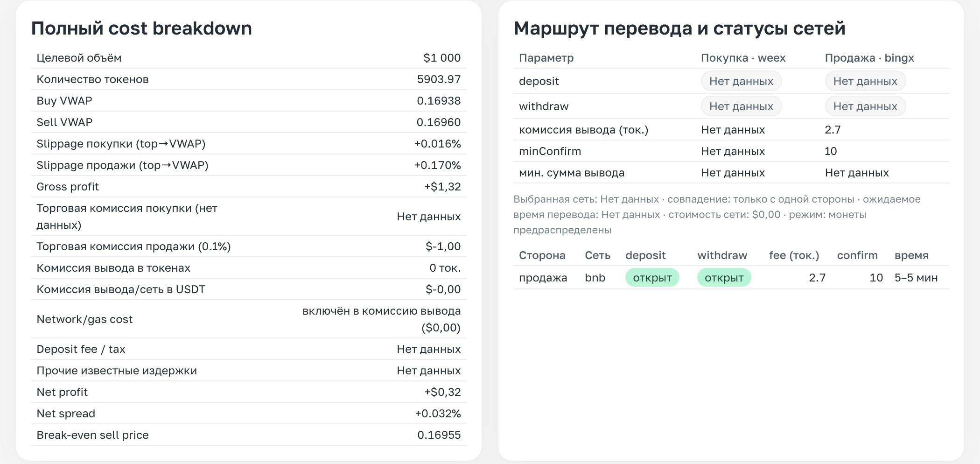Click the 'Торговая комиссия покупки' row label
This screenshot has width=980, height=464.
[x=127, y=217]
